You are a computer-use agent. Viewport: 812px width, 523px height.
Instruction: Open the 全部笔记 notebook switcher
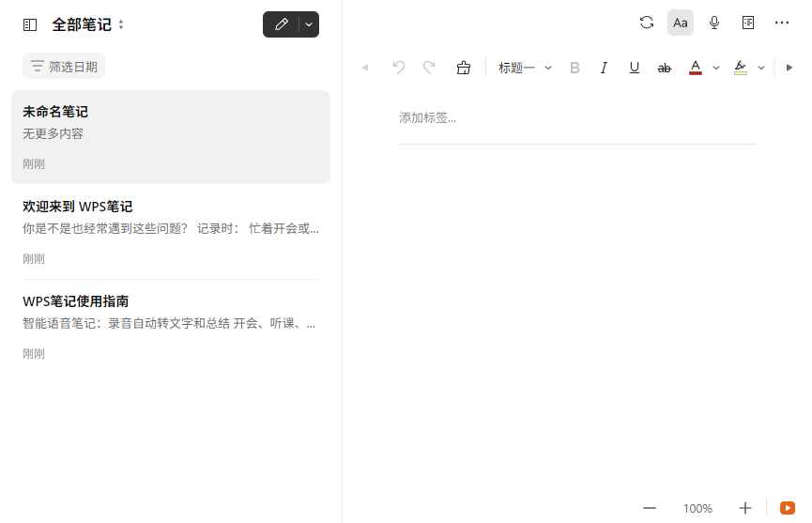[87, 24]
